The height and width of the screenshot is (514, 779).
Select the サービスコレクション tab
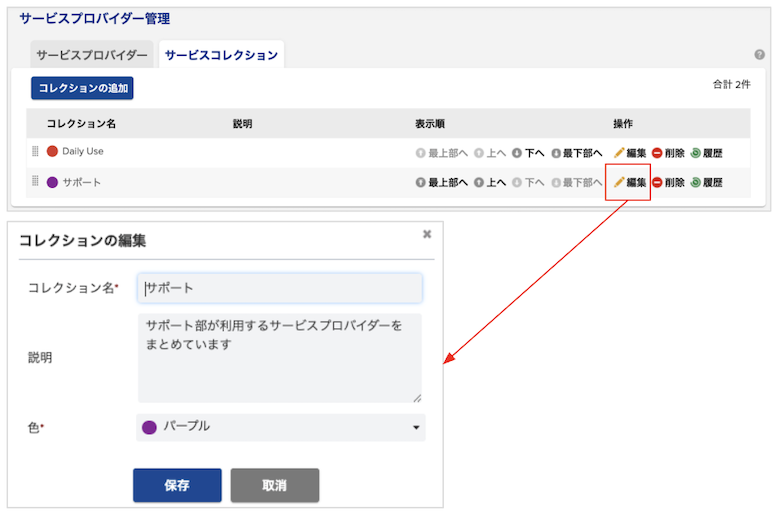point(221,55)
